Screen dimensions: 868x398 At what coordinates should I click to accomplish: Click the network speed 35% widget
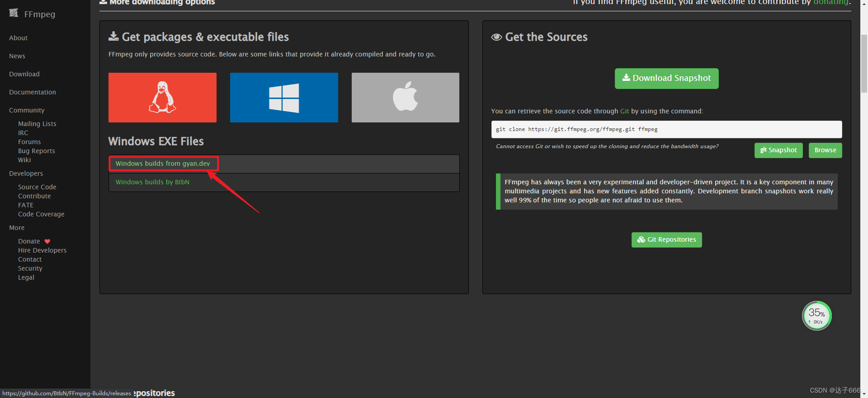816,315
